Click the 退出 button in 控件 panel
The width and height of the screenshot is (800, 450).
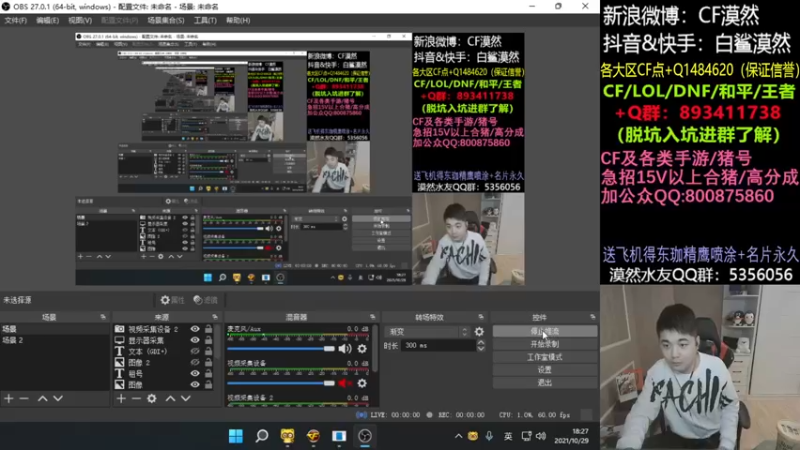tap(544, 382)
